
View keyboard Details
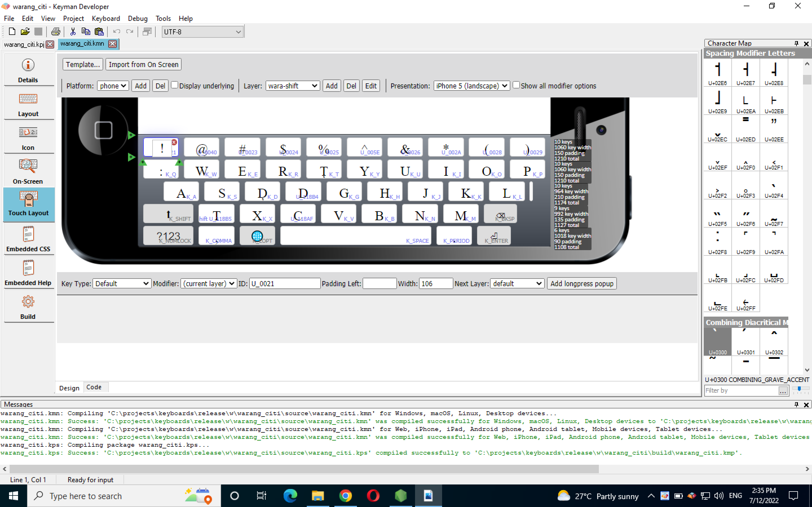28,69
